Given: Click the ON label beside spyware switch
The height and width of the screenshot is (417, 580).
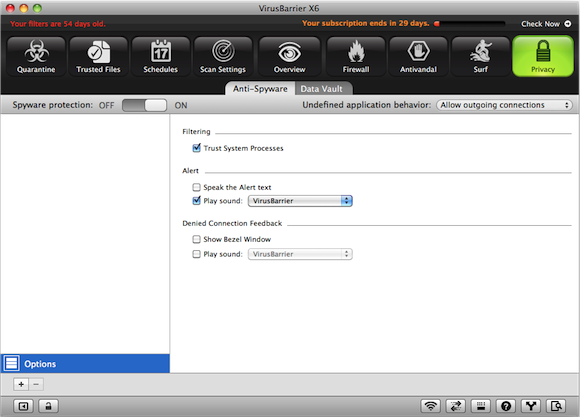Looking at the screenshot, I should click(181, 105).
